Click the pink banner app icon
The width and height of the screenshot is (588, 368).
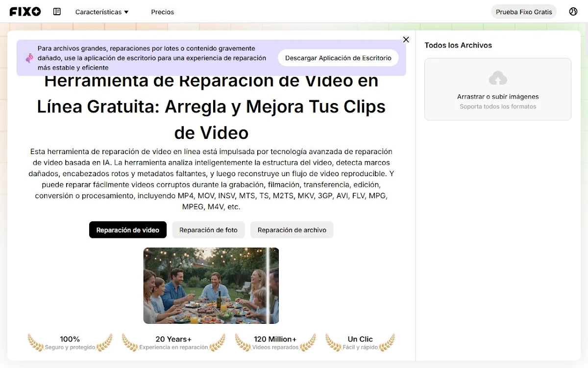[29, 58]
